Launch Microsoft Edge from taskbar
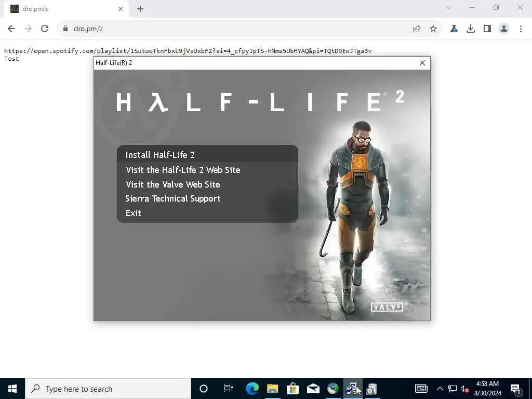This screenshot has width=532, height=399. tap(252, 389)
